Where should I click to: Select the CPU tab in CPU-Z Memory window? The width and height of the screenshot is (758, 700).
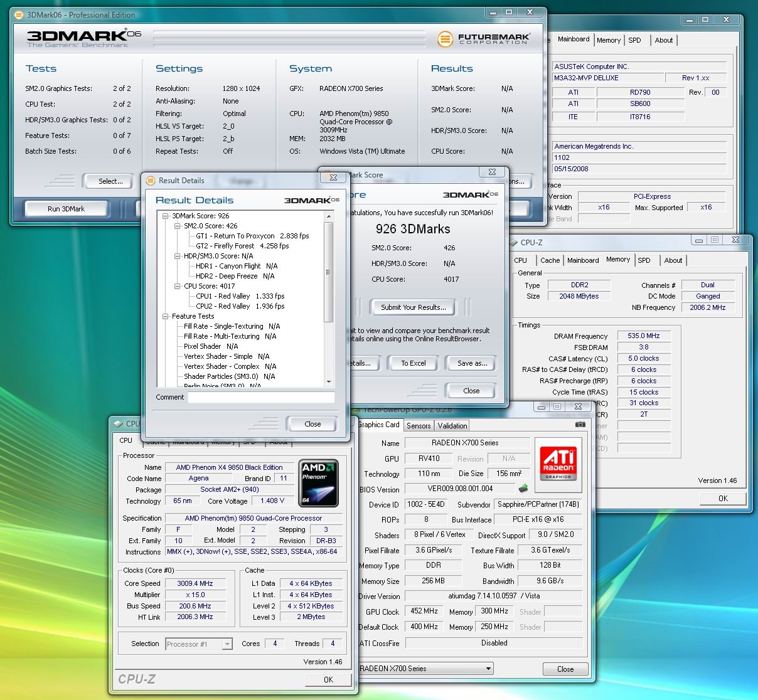521,260
